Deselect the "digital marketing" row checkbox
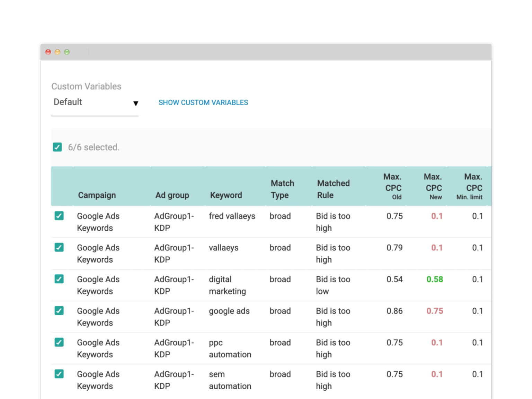The width and height of the screenshot is (532, 399). click(59, 279)
